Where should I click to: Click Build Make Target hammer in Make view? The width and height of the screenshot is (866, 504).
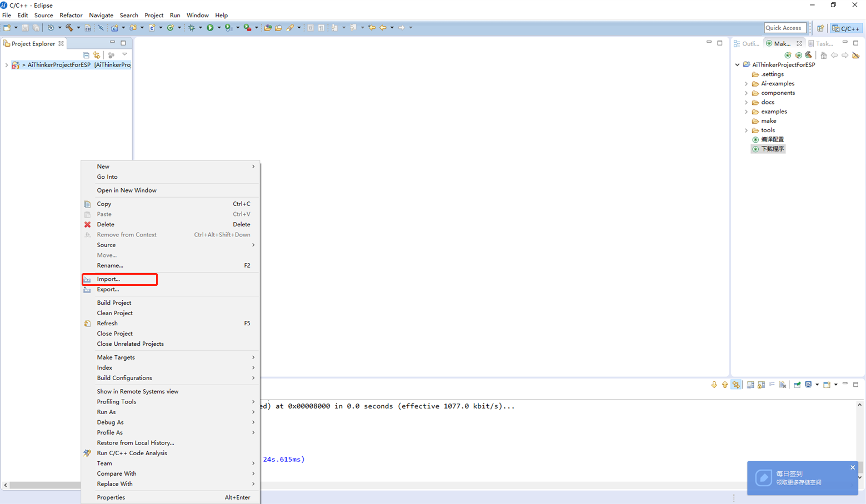[809, 55]
